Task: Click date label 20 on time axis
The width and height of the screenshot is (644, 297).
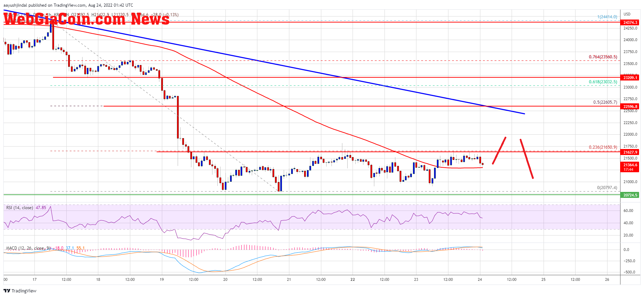Action: [225, 280]
